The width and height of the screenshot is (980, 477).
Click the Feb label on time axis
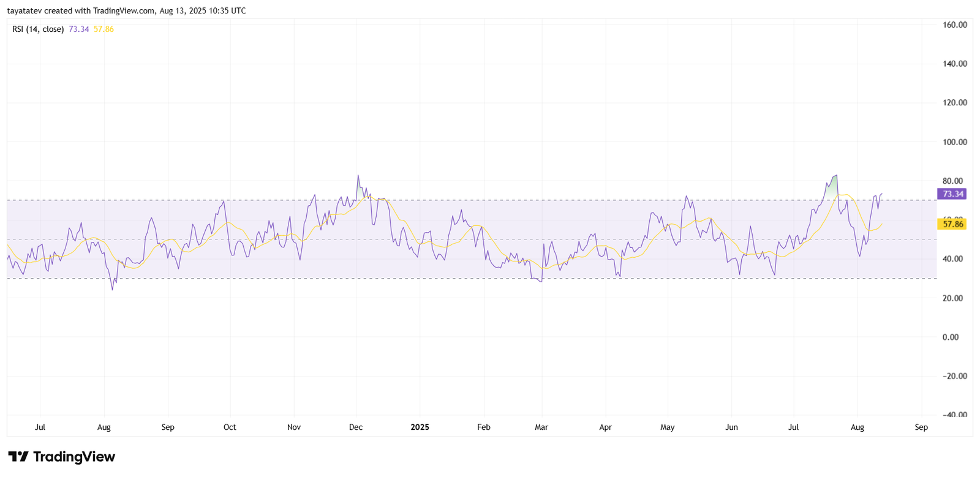[484, 427]
